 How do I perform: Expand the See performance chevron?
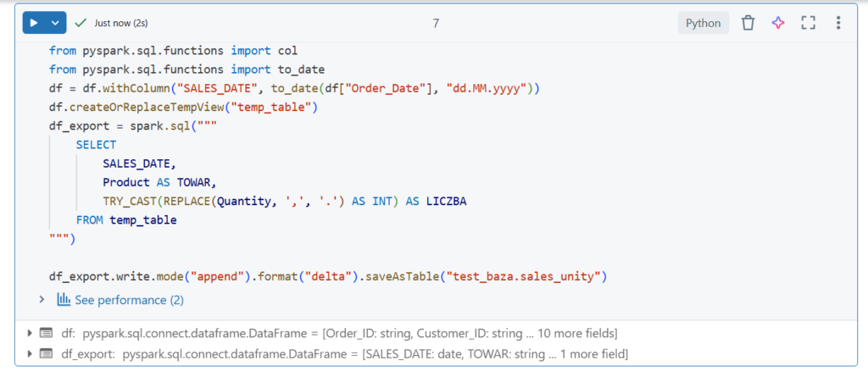point(42,299)
